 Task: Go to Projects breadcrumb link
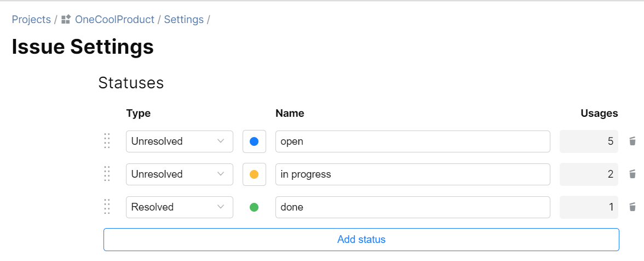click(x=31, y=20)
